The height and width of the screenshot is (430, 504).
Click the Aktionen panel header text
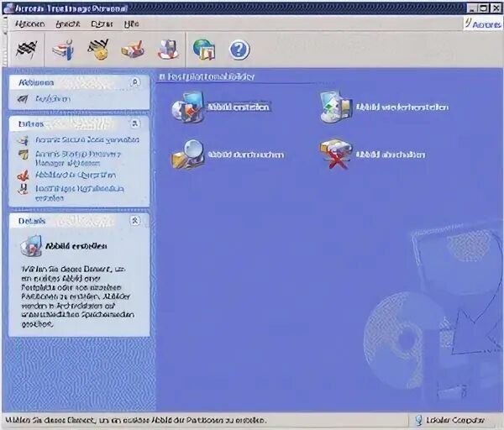pos(36,82)
